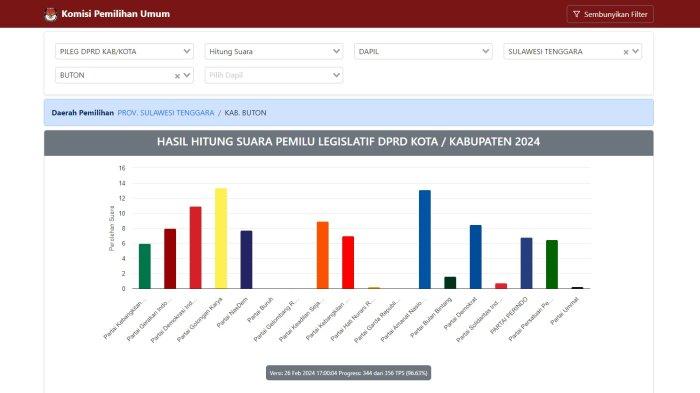Viewport: 700px width, 393px height.
Task: Open the SULAWESI TENGGARA province dropdown
Action: [x=572, y=51]
